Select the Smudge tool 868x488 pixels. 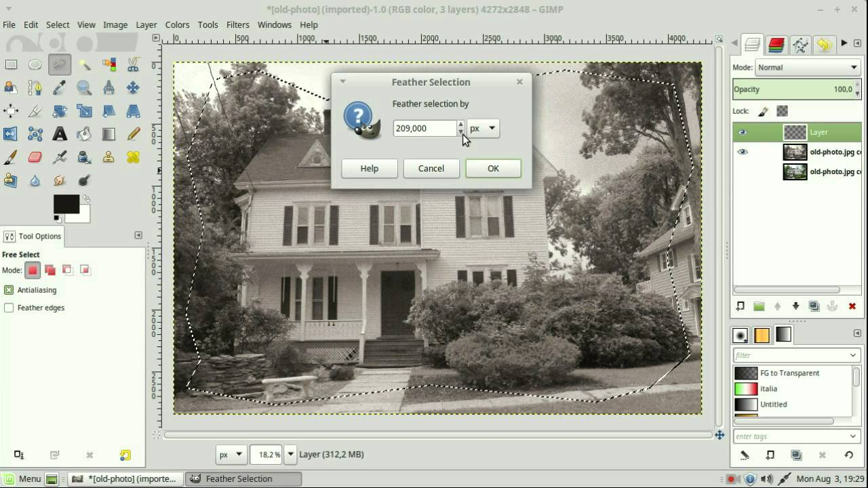[x=60, y=180]
